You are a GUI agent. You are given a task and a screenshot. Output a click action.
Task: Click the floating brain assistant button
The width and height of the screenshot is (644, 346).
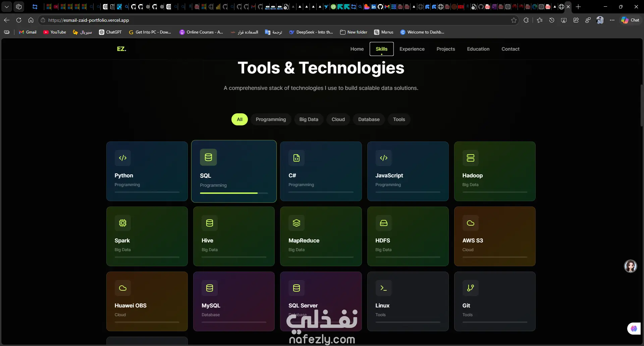pyautogui.click(x=634, y=329)
